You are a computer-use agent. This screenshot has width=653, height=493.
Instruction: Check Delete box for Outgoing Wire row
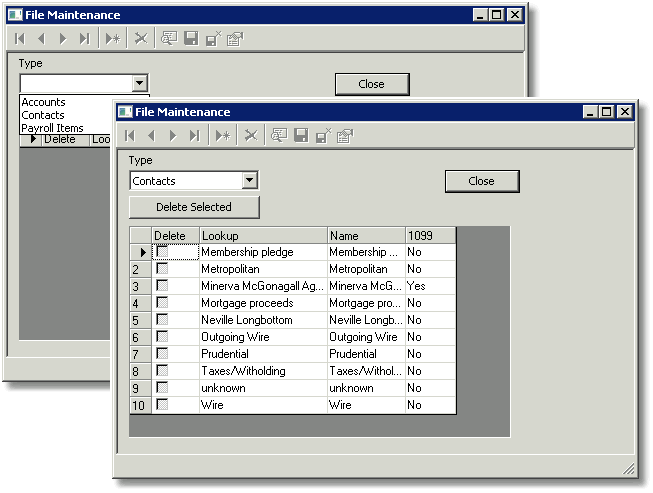[x=162, y=336]
